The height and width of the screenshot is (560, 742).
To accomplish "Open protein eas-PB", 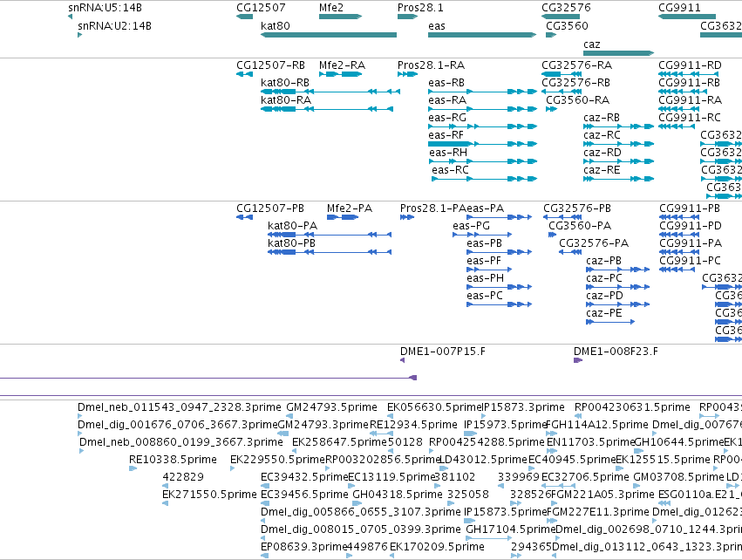I will click(x=484, y=243).
